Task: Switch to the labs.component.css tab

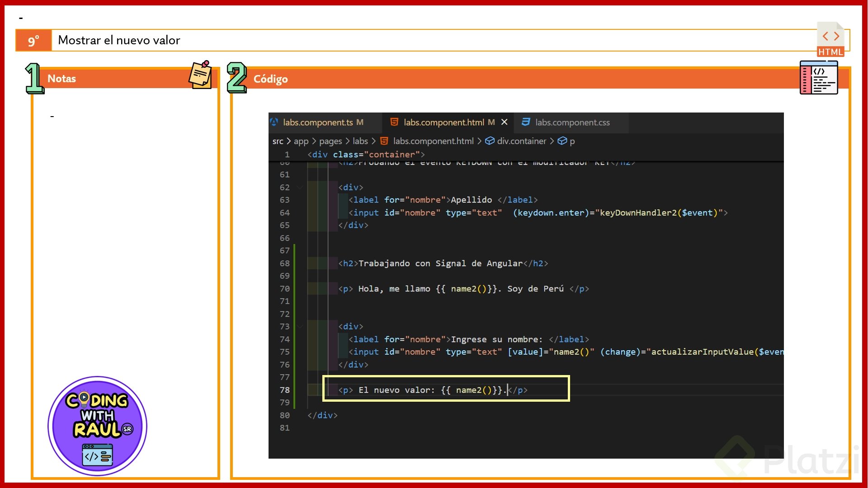Action: point(572,122)
